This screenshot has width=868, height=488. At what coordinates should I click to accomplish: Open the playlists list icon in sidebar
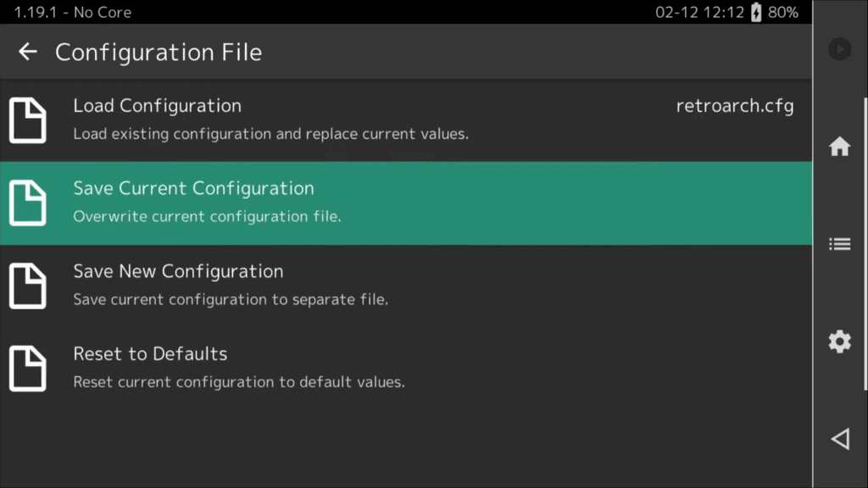[839, 245]
